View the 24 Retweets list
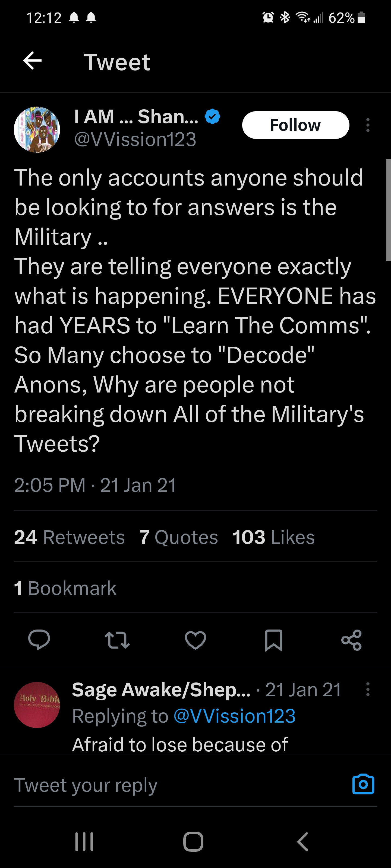The image size is (391, 868). (70, 537)
